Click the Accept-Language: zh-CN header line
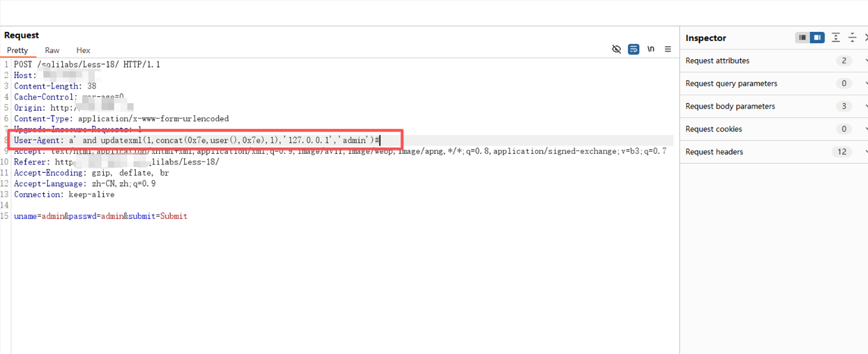868x354 pixels. click(x=84, y=184)
